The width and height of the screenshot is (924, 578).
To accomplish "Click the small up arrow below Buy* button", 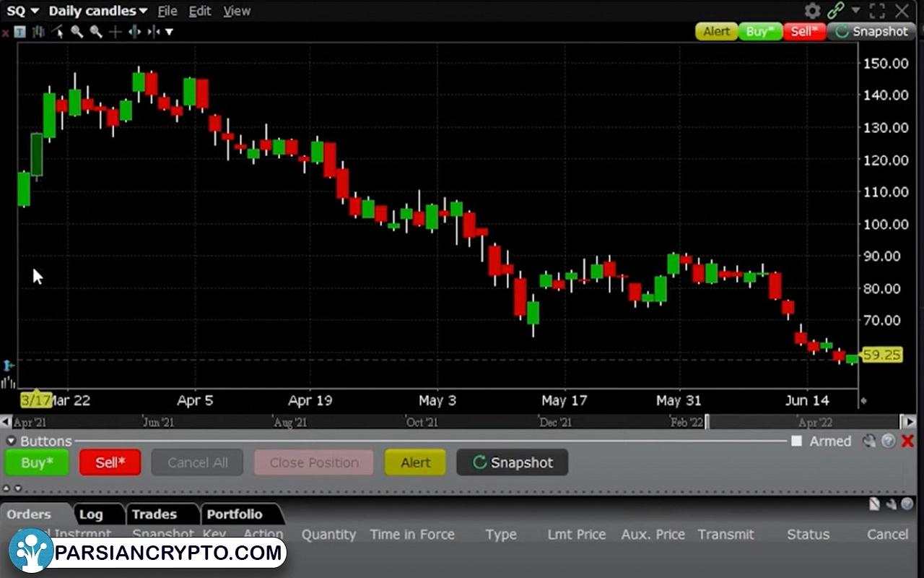I will tap(8, 488).
